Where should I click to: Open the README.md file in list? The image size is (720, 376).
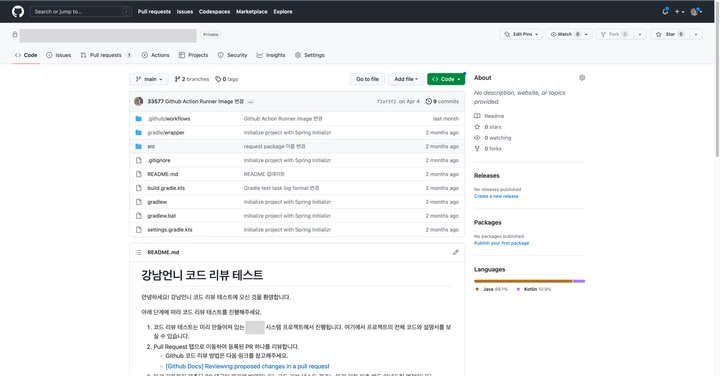(163, 174)
